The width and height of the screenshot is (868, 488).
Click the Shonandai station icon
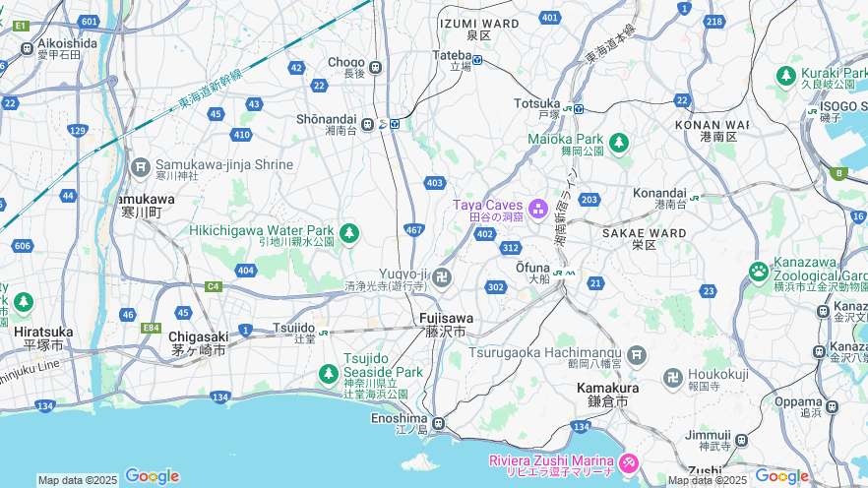pyautogui.click(x=367, y=125)
